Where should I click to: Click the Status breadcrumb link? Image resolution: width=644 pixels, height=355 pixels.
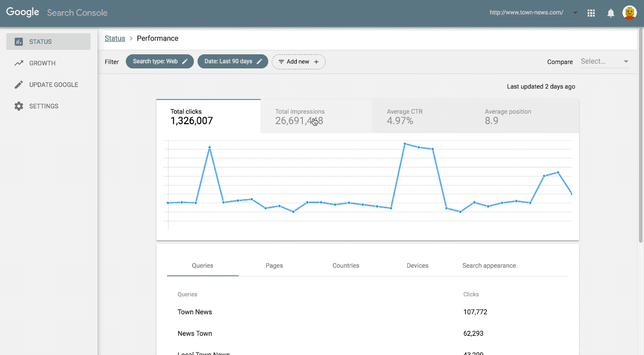(115, 38)
